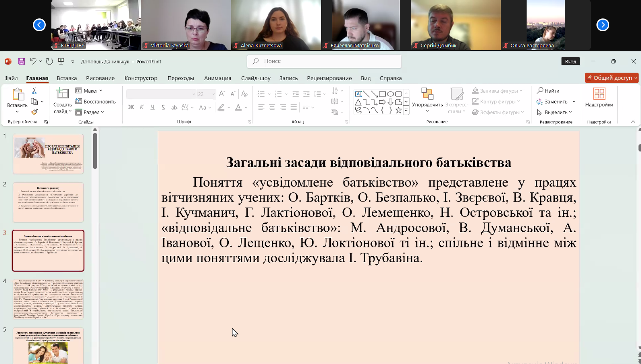Click the Save icon in title bar
The image size is (641, 364).
[21, 61]
